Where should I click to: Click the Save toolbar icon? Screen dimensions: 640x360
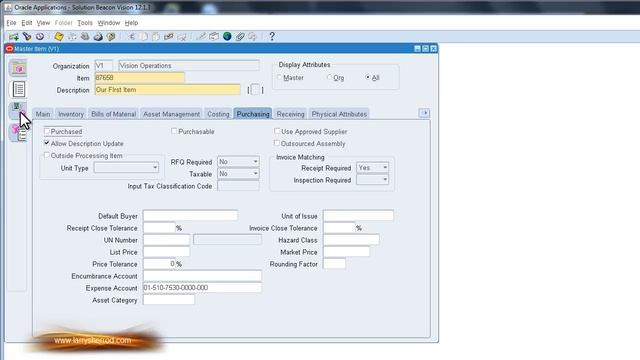click(59, 37)
